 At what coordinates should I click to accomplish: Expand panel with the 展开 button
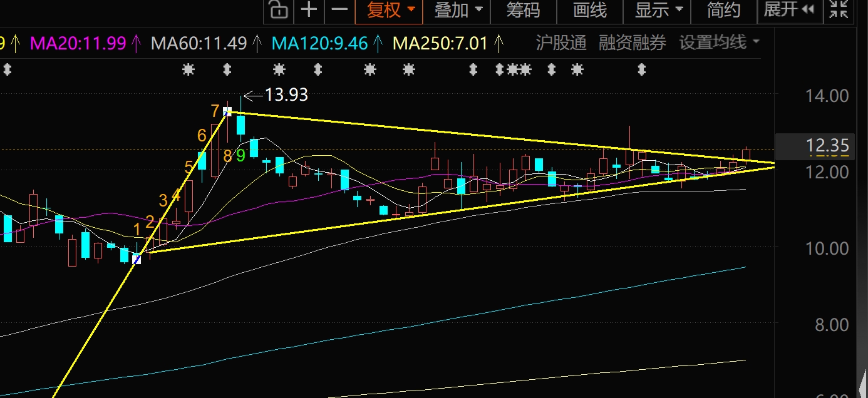click(x=788, y=10)
